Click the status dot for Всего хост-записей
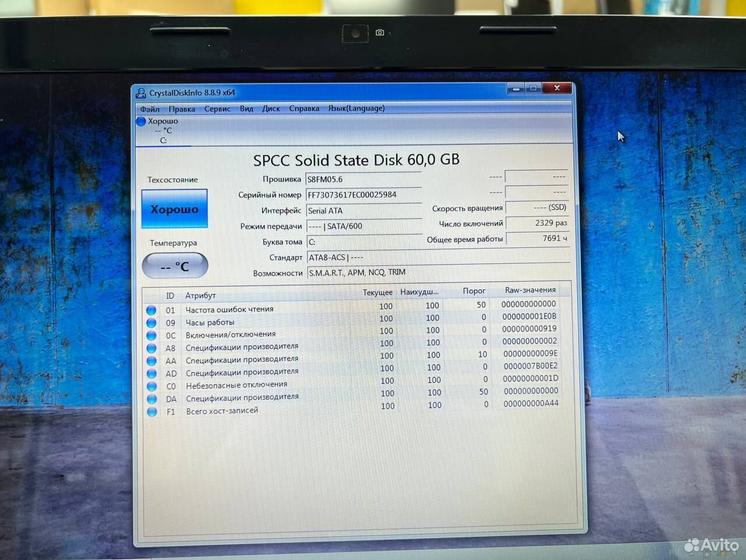Viewport: 746px width, 560px height. pos(152,412)
